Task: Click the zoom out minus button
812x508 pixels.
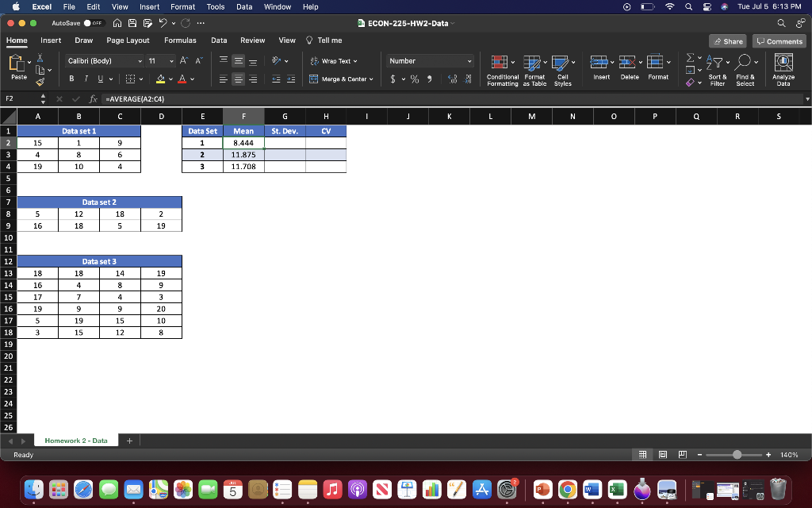Action: coord(699,455)
